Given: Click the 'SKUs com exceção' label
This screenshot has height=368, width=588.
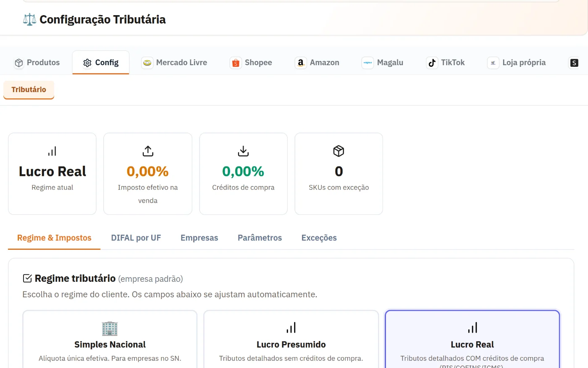Looking at the screenshot, I should pos(339,188).
